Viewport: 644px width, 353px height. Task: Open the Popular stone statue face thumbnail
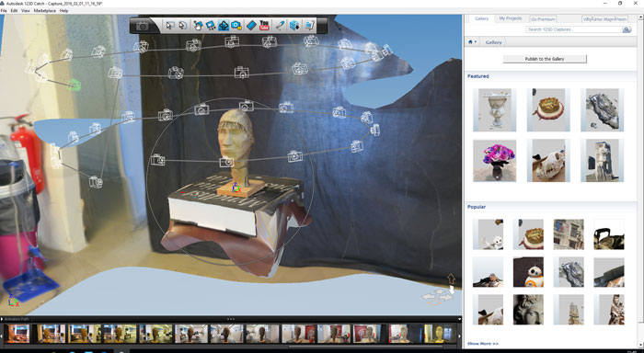528,310
